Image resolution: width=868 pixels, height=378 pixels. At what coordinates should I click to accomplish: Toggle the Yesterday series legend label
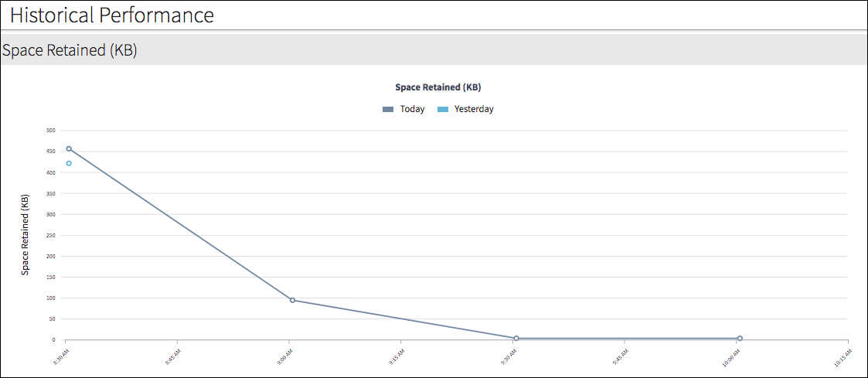click(x=473, y=109)
